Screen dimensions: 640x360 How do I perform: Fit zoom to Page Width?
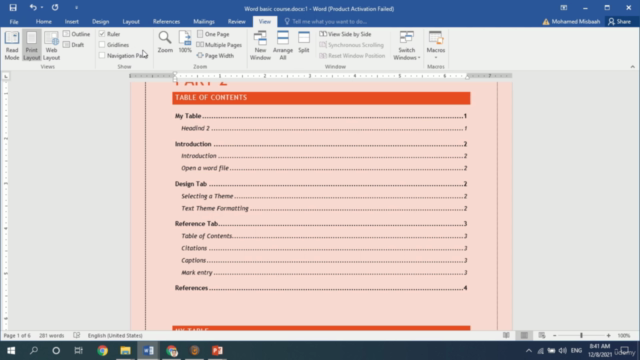216,56
